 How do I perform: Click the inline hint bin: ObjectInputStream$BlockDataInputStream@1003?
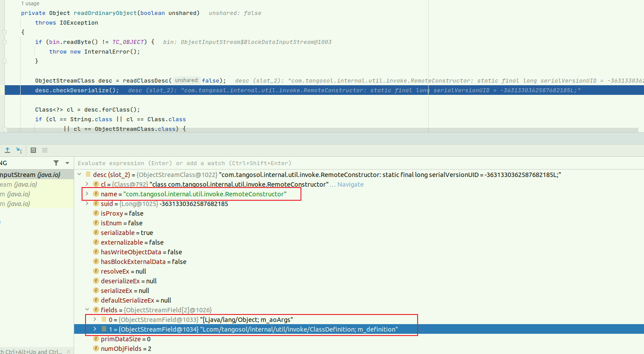coord(247,42)
